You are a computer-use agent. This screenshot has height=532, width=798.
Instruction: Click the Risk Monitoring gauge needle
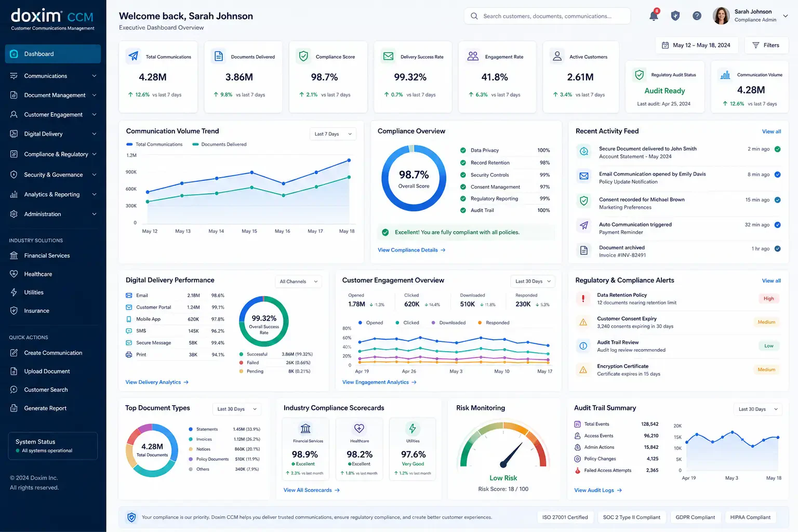(x=511, y=455)
